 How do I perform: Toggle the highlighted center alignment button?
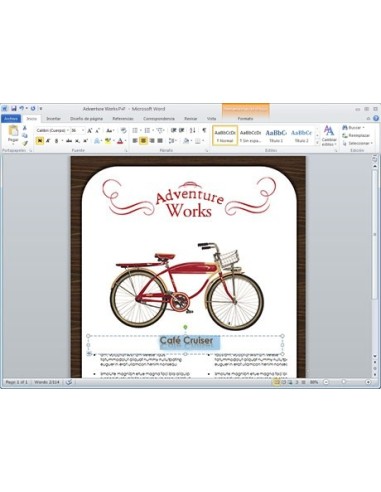(143, 141)
